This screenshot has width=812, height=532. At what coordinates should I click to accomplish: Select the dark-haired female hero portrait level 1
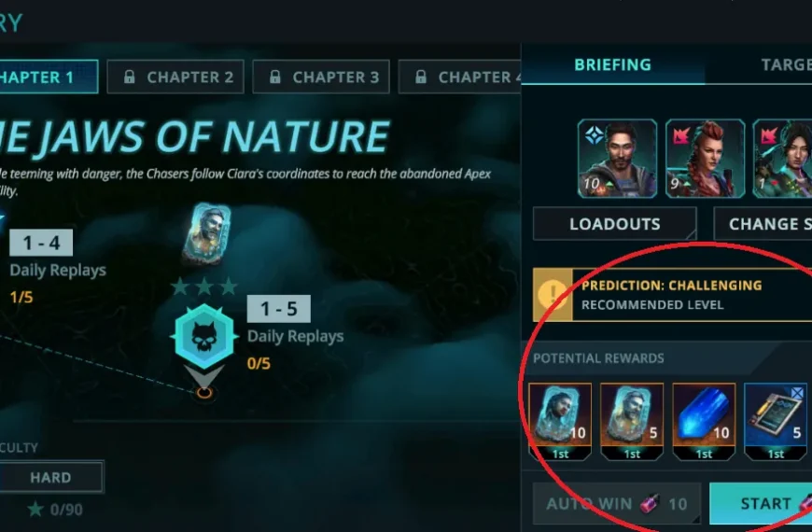[x=782, y=159]
